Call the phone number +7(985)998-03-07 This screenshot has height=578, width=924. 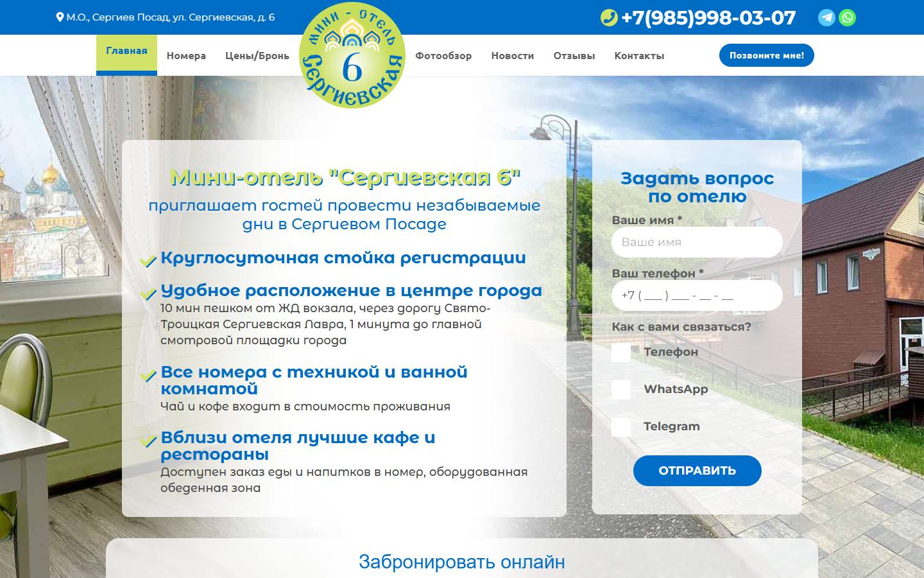(708, 17)
